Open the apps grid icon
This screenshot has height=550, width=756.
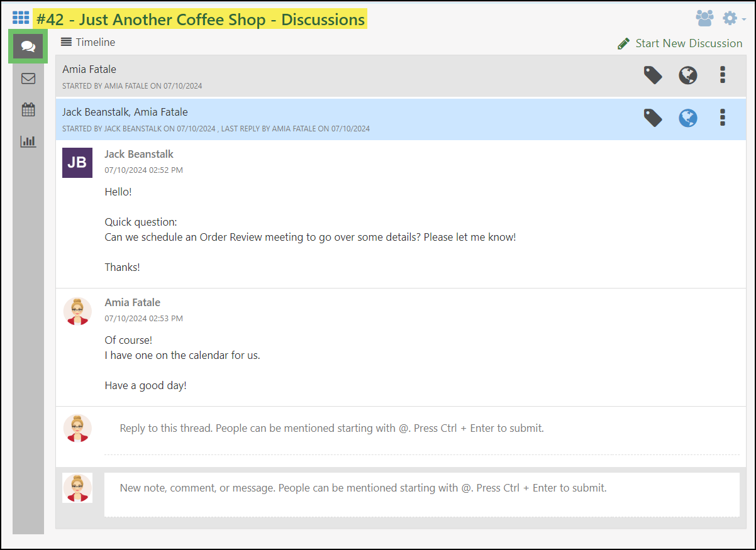click(21, 19)
